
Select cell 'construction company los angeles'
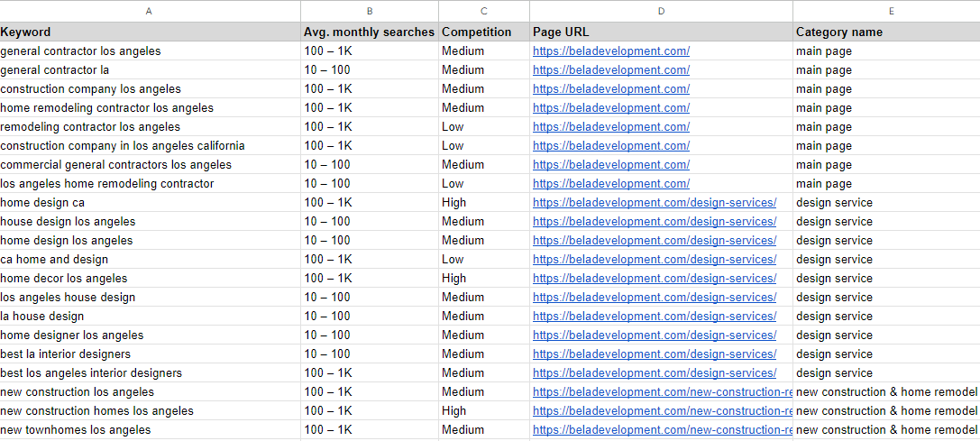tap(150, 88)
